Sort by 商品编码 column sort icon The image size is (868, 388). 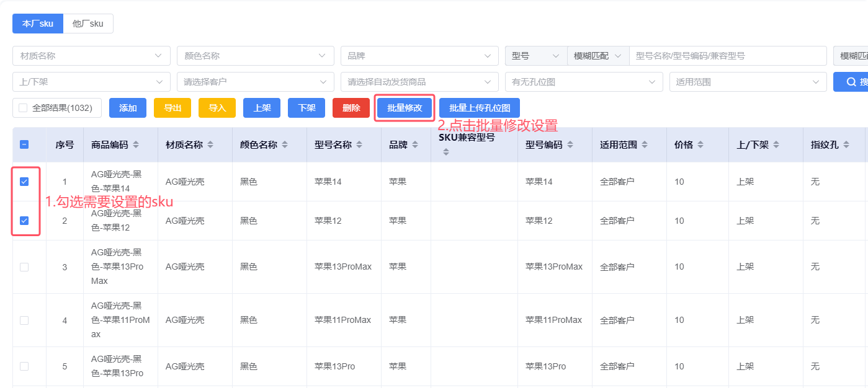pos(136,144)
